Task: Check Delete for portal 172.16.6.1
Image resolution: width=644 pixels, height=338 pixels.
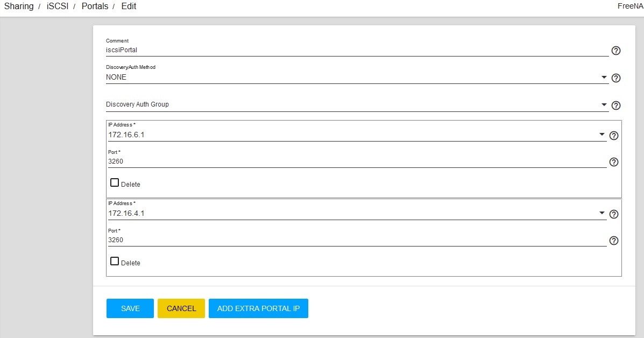Action: click(115, 183)
